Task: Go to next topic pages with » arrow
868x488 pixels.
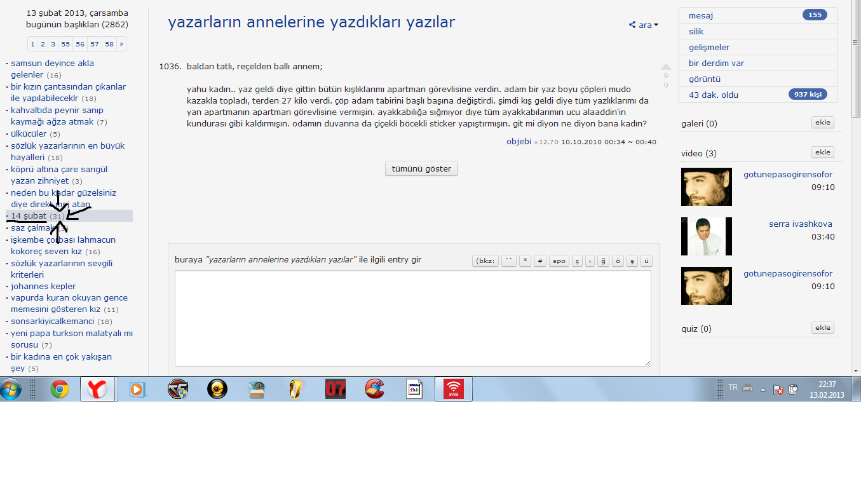Action: (x=121, y=44)
